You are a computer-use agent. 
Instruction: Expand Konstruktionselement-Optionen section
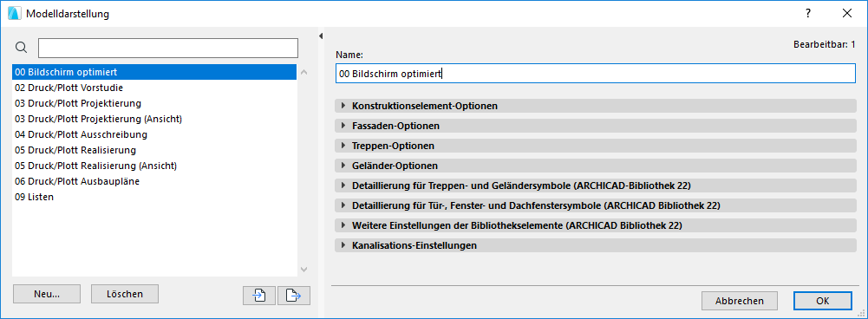coord(596,106)
